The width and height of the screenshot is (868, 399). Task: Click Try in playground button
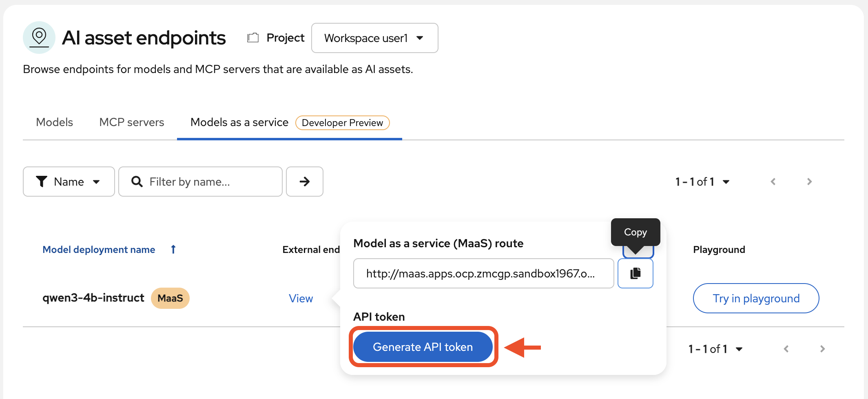[x=756, y=298]
